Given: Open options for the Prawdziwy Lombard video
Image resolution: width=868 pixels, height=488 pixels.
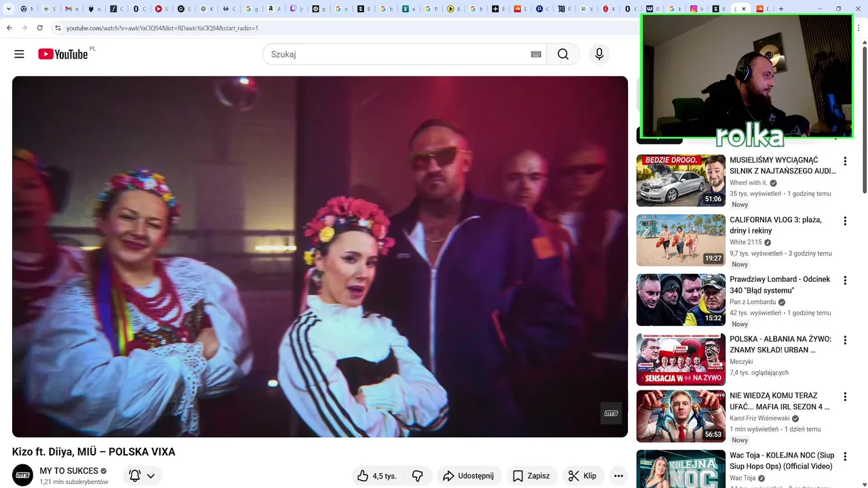Looking at the screenshot, I should coord(845,281).
